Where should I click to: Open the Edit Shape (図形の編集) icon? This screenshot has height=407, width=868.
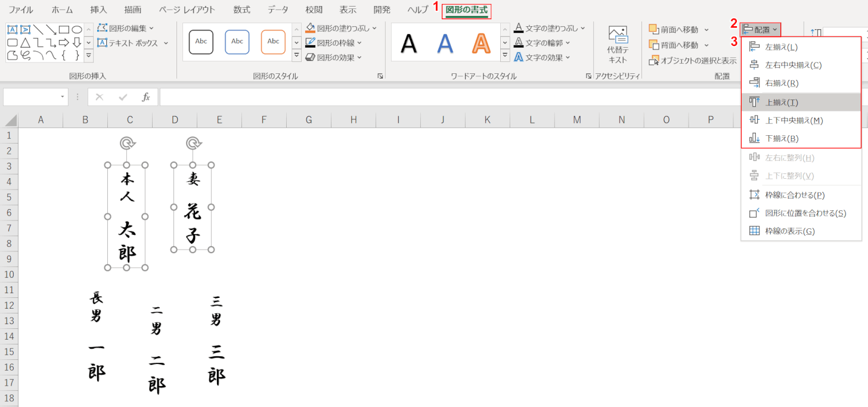click(122, 28)
